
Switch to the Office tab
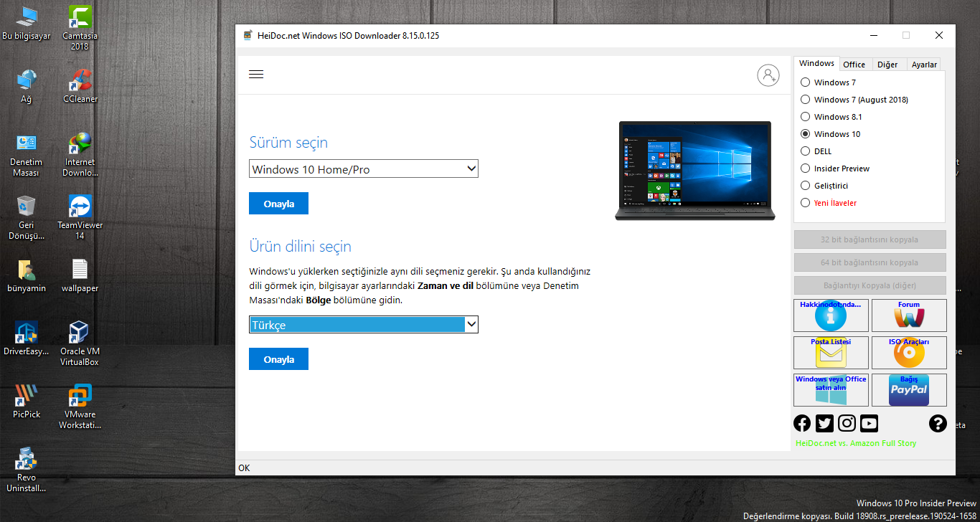(854, 65)
